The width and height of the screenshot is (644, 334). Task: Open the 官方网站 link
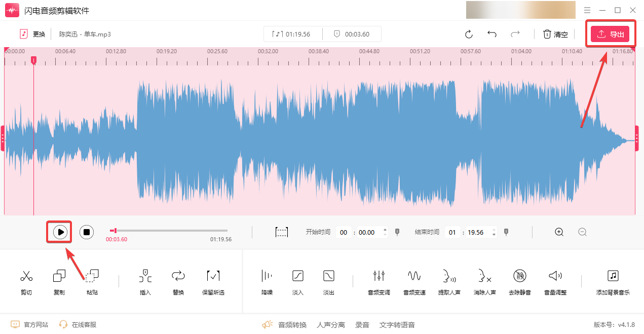(x=36, y=325)
